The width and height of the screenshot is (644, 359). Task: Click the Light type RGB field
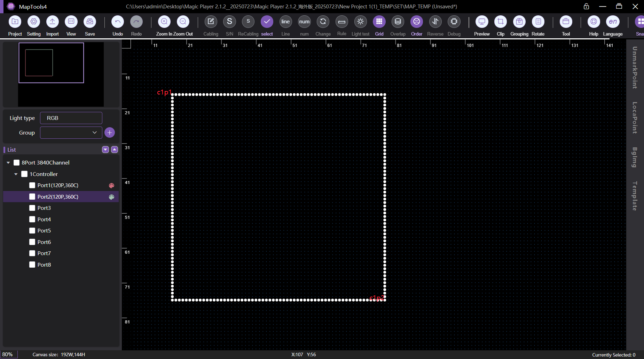click(71, 118)
